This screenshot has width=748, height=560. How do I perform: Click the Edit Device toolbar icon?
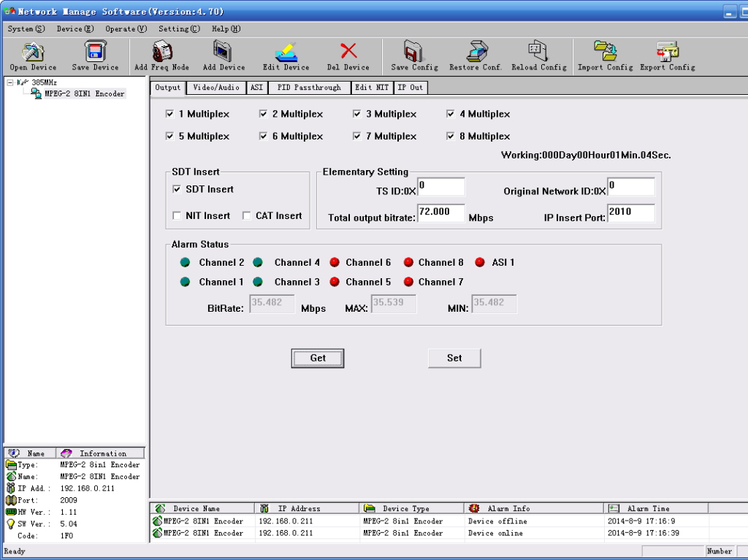coord(286,52)
